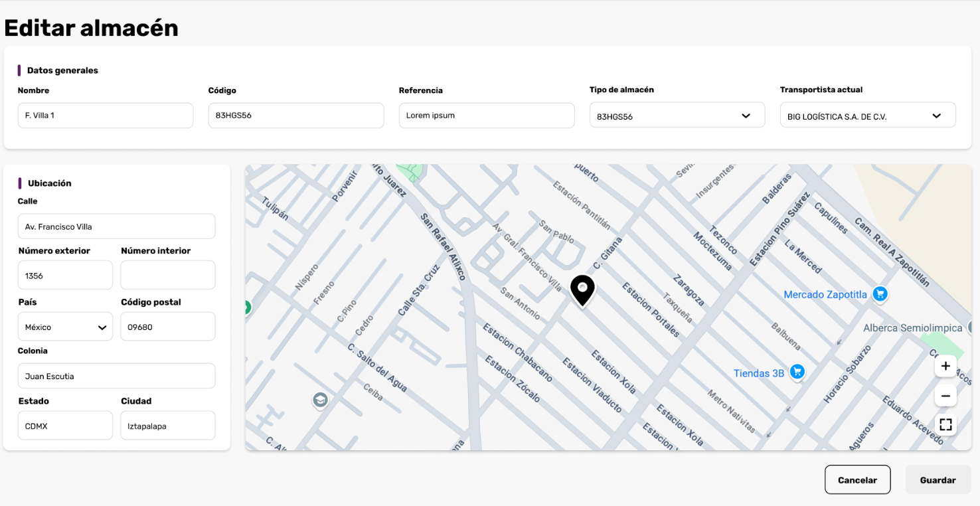Open the País dropdown showing México

(65, 327)
